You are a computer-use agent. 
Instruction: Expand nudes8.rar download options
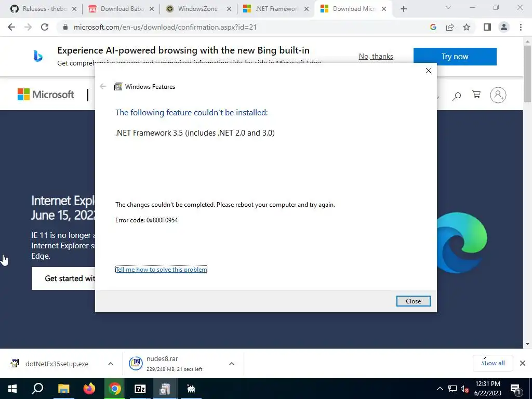[x=232, y=364]
